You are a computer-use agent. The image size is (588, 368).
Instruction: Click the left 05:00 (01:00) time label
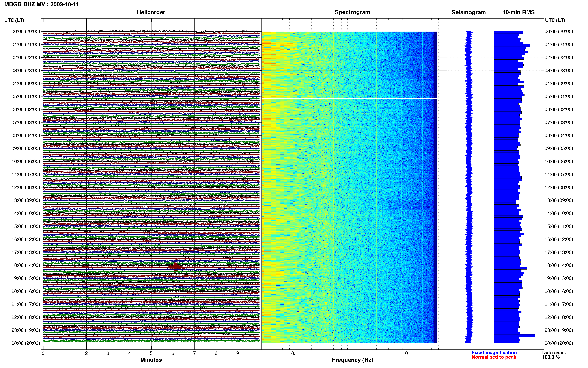26,96
